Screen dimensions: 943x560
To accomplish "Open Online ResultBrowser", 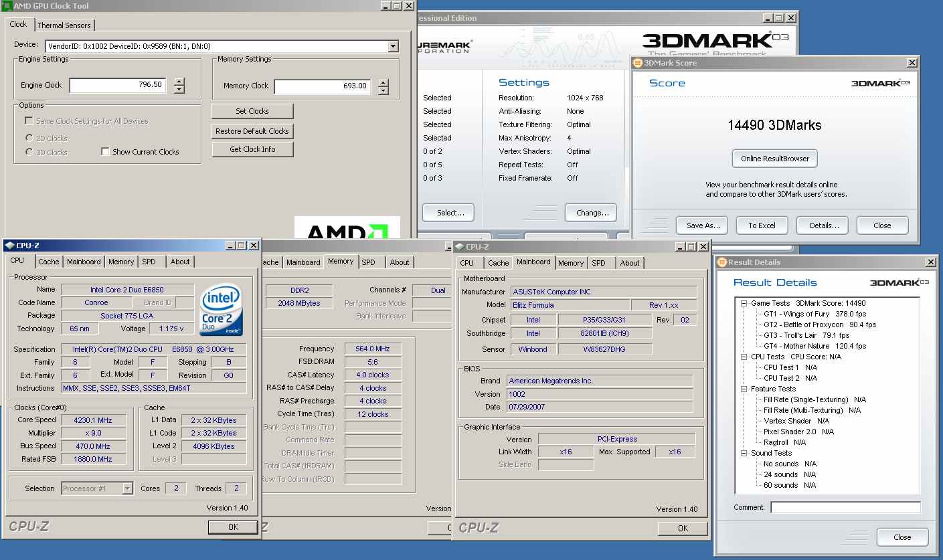I will click(x=775, y=159).
